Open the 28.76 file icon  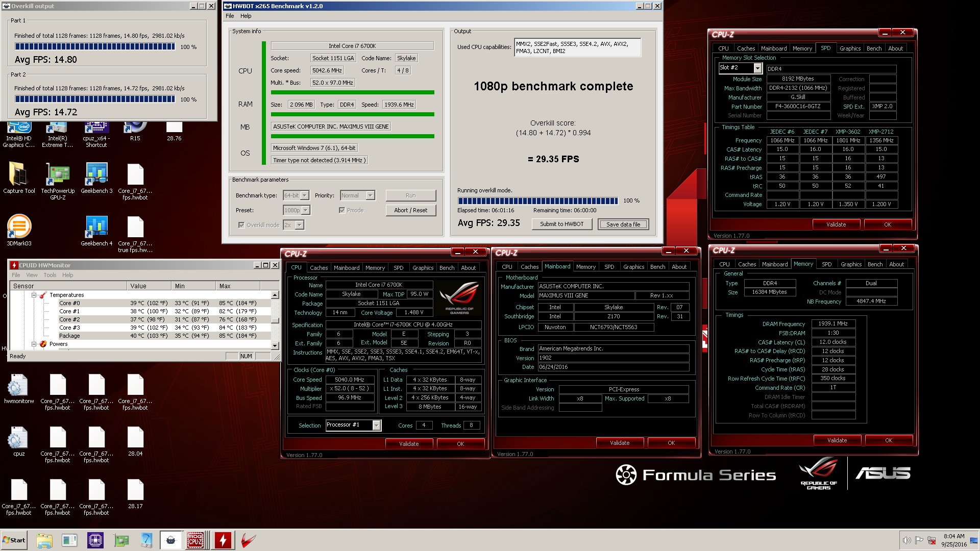point(174,132)
